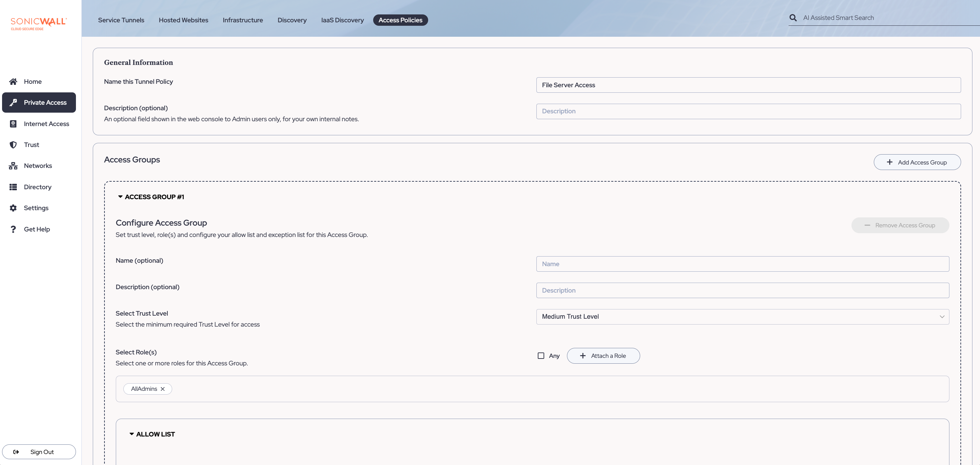Click the Settings gear icon

pyautogui.click(x=13, y=208)
